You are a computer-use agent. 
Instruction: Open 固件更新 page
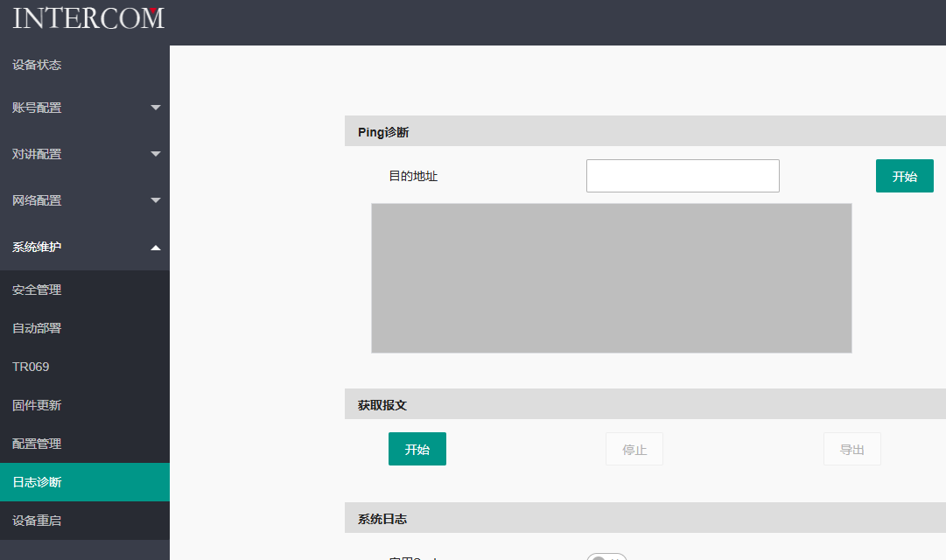pos(37,405)
